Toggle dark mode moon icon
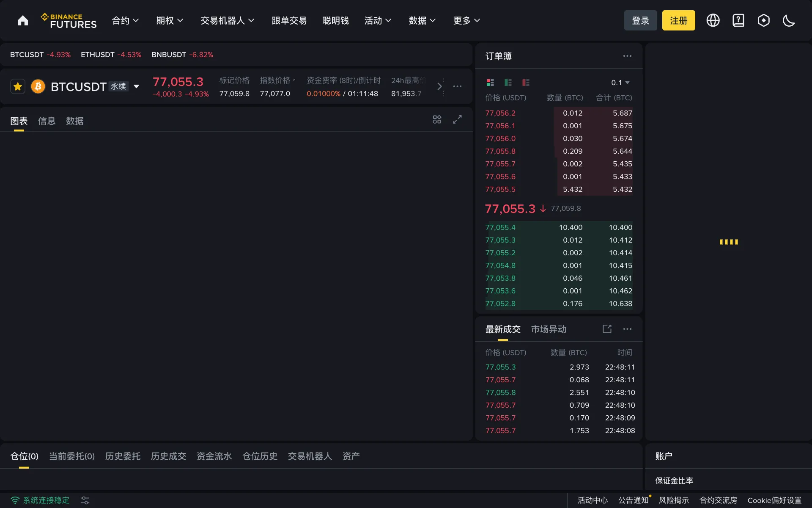Image resolution: width=812 pixels, height=508 pixels. 789,20
